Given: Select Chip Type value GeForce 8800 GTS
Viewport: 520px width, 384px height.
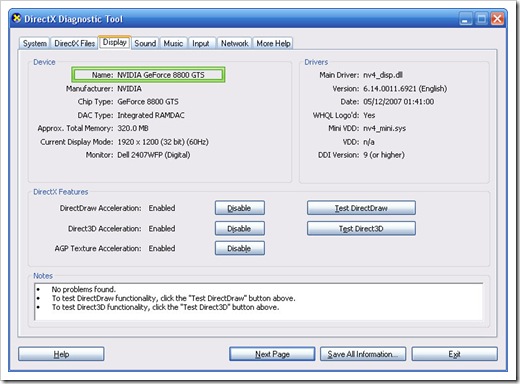Looking at the screenshot, I should pyautogui.click(x=148, y=102).
